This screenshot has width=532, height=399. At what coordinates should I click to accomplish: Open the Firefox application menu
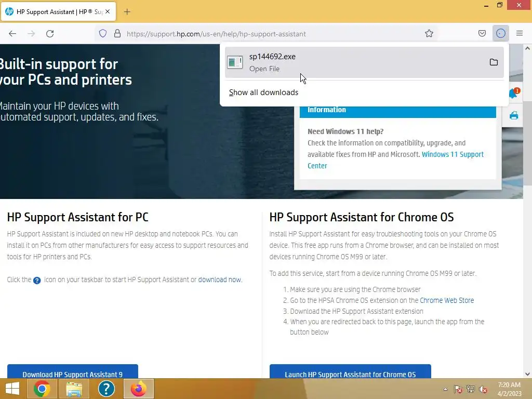(520, 34)
